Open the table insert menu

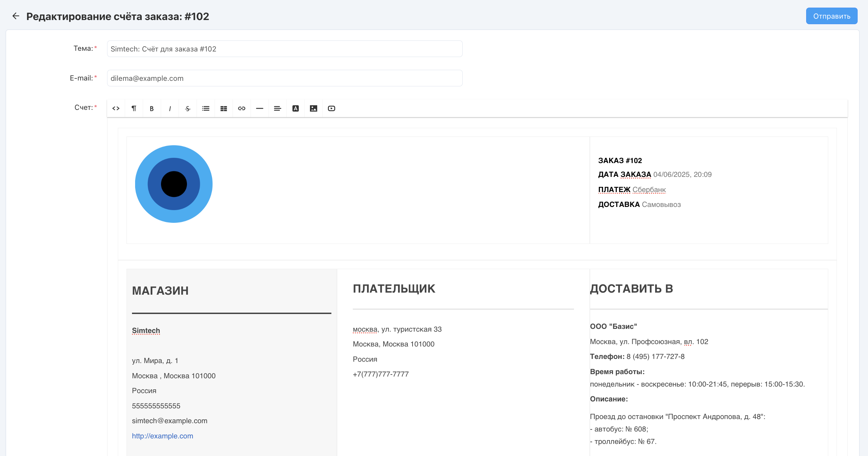click(x=224, y=108)
